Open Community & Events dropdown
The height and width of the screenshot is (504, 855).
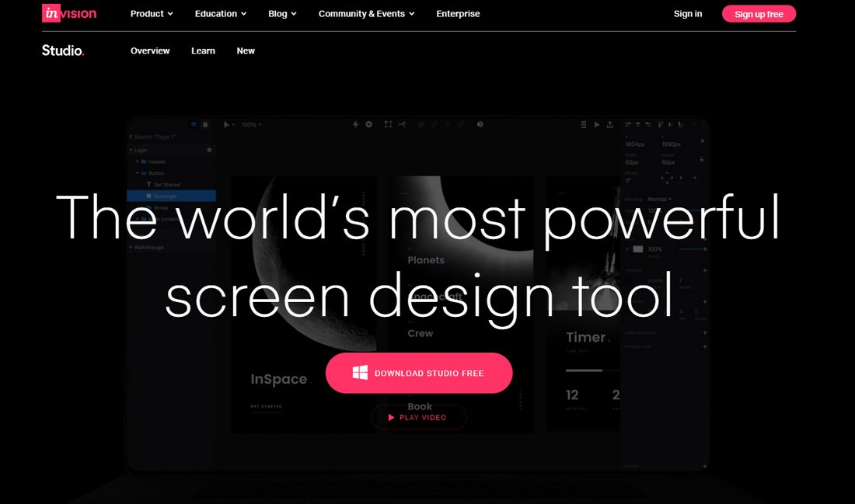(366, 14)
